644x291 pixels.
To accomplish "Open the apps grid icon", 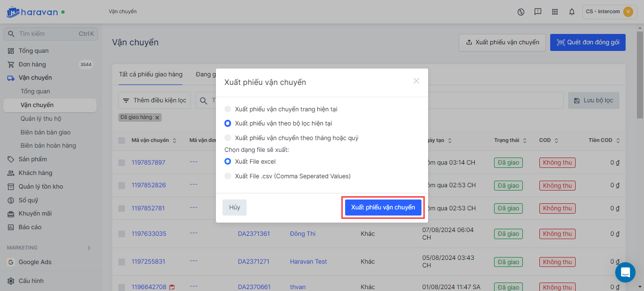I will [555, 12].
